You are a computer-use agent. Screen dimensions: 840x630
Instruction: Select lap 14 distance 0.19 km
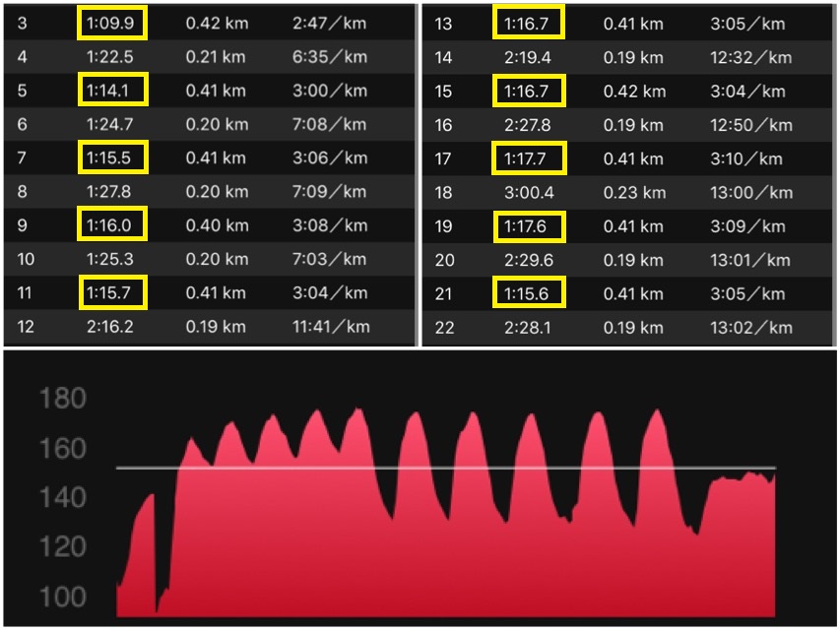tap(633, 57)
